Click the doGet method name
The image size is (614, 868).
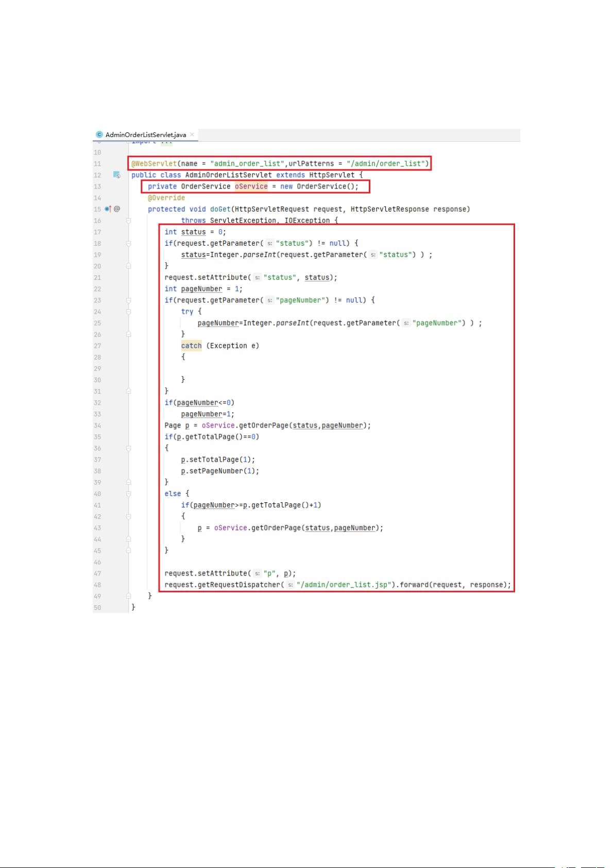tap(220, 209)
